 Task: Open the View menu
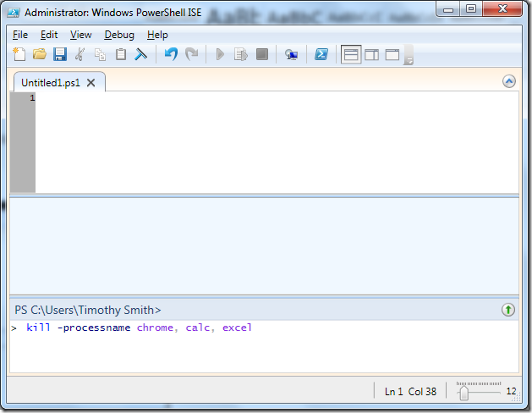(x=80, y=35)
